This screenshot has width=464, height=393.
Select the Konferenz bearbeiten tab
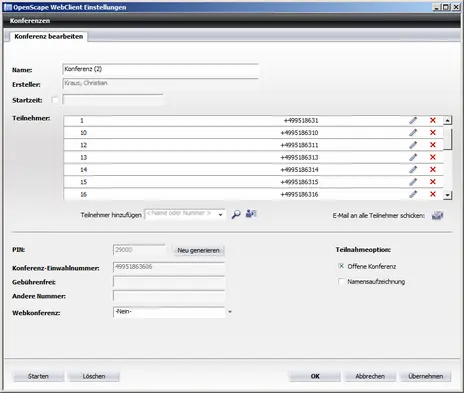click(49, 37)
